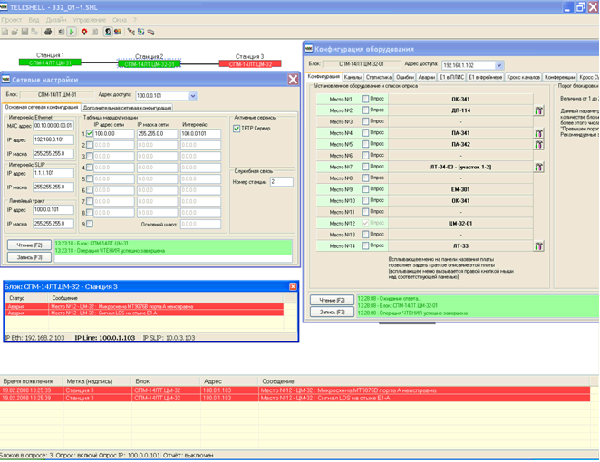Open the Проект menu
This screenshot has width=600, height=462.
click(11, 20)
